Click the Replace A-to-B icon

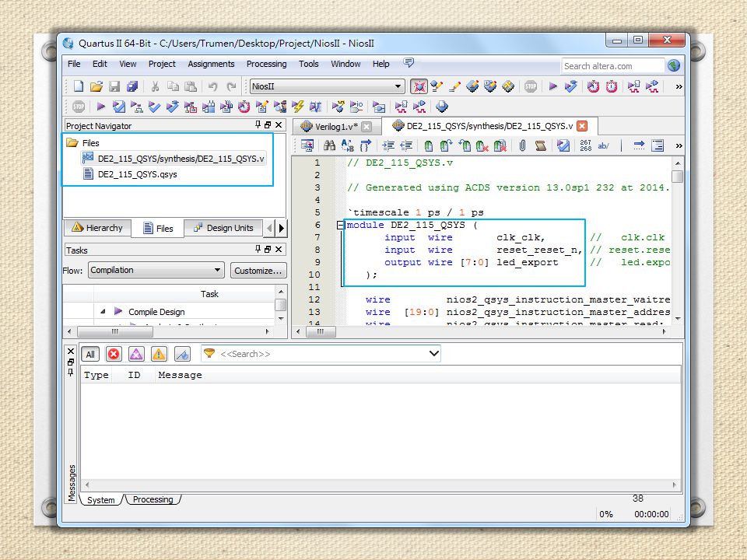(x=347, y=145)
